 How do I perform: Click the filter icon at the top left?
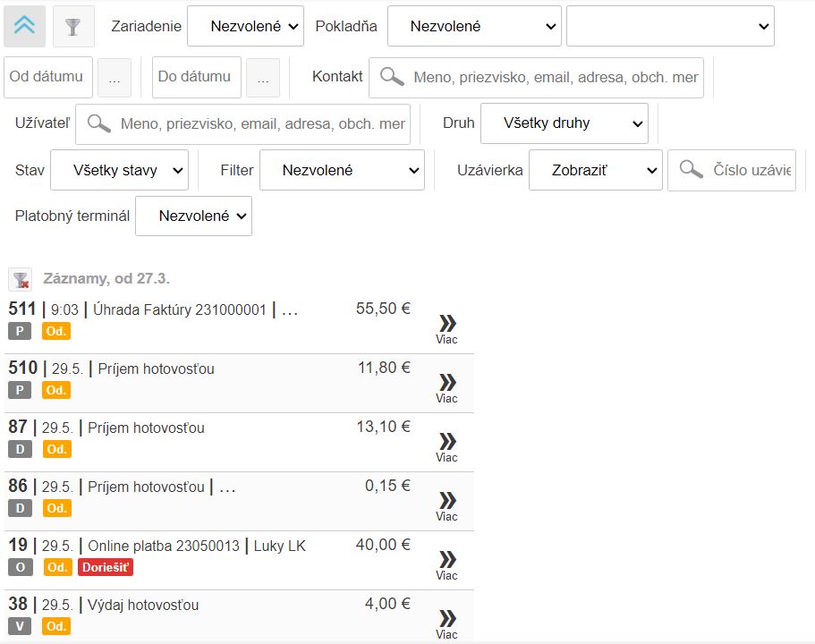click(73, 26)
